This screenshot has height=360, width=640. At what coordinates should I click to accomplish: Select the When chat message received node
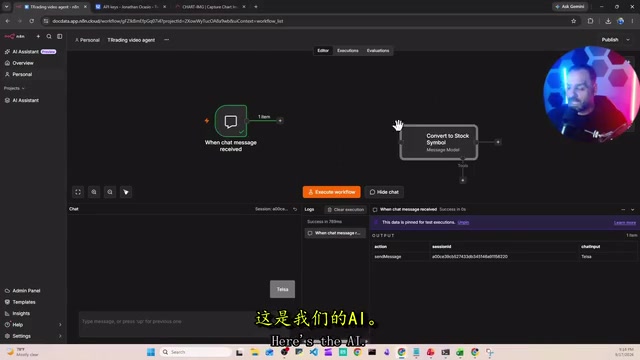pos(231,121)
